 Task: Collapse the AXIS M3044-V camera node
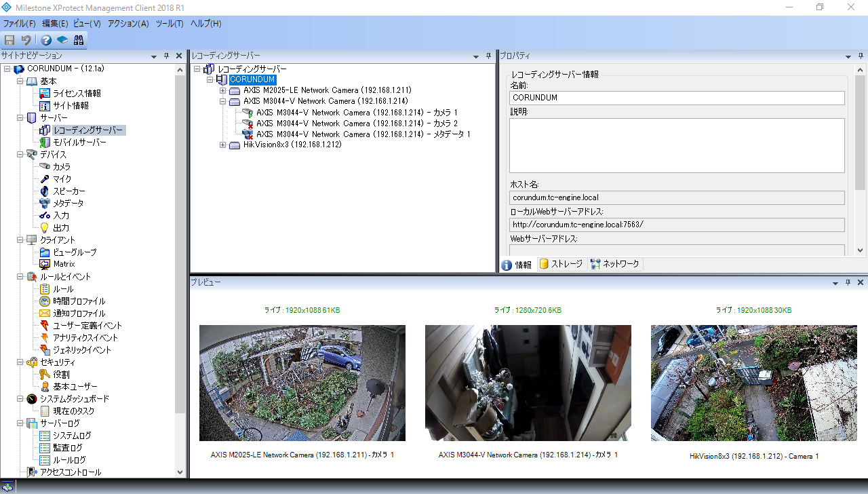(x=222, y=101)
